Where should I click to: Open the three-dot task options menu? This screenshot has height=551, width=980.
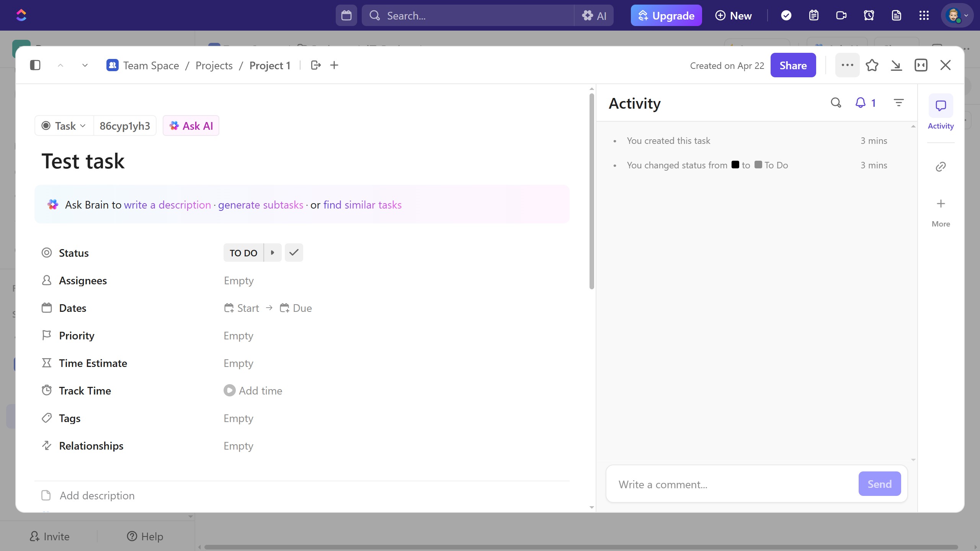tap(847, 65)
